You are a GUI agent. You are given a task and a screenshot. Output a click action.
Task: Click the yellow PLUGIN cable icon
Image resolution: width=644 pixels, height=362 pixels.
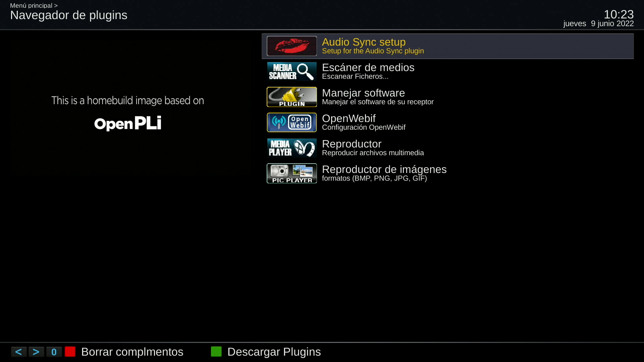[x=291, y=97]
